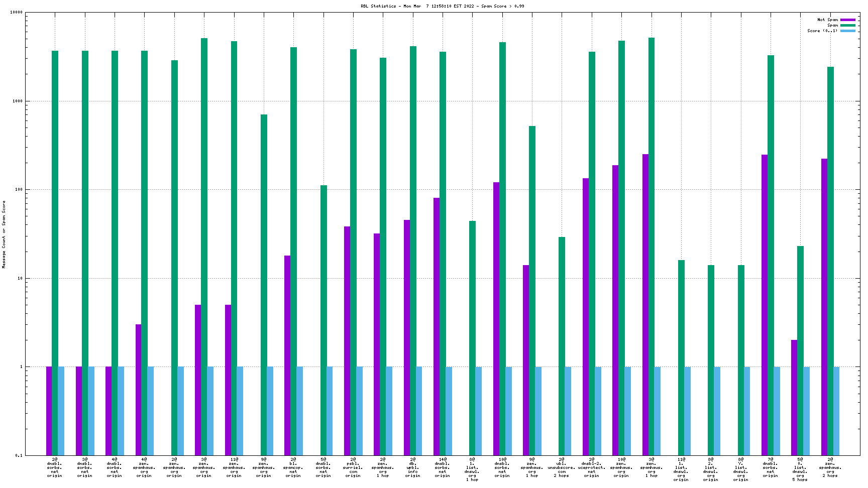This screenshot has width=868, height=488.
Task: Click the green Spam bar for '5@ dnsbl.sorbs.net origin'
Action: point(323,320)
